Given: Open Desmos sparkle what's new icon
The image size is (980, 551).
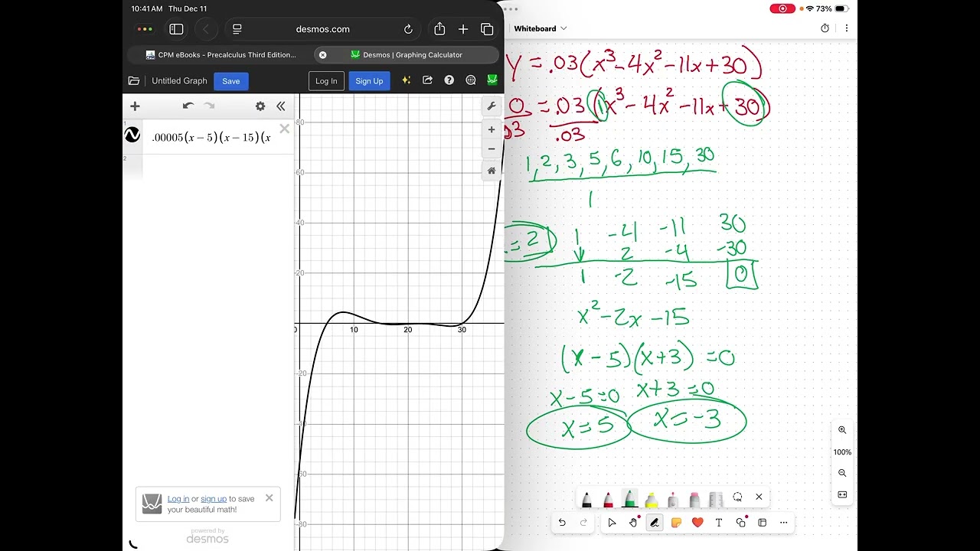Looking at the screenshot, I should point(407,80).
